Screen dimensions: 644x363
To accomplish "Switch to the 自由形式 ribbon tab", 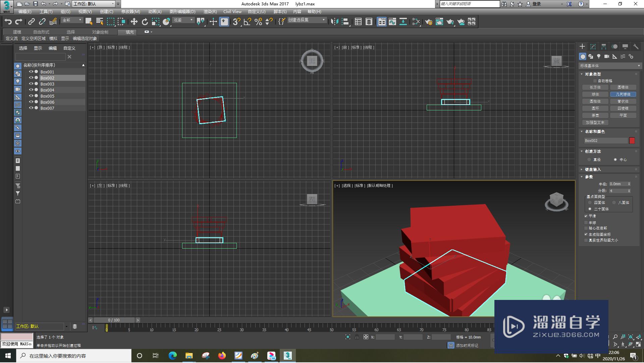I will [41, 32].
